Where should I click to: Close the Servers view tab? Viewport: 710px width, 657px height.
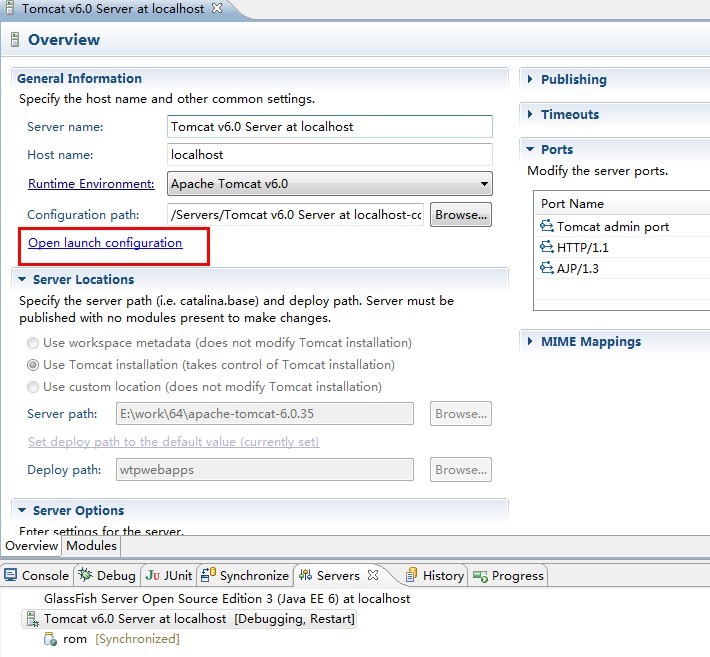point(373,575)
